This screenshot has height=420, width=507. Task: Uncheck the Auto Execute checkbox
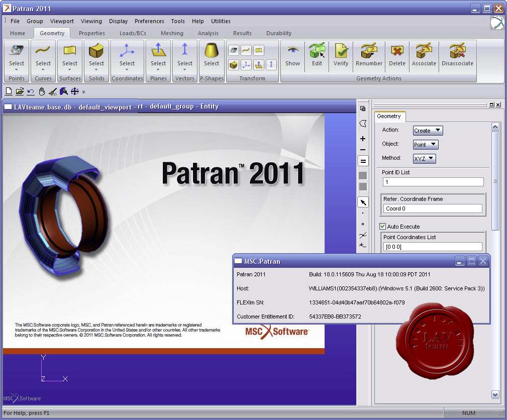(x=383, y=227)
